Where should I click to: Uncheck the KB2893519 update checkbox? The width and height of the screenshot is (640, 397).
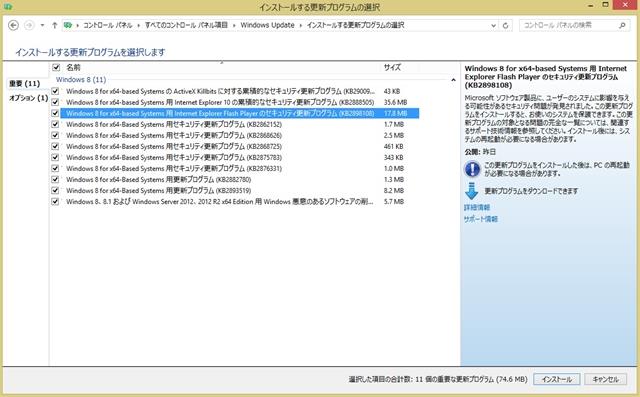pyautogui.click(x=55, y=190)
